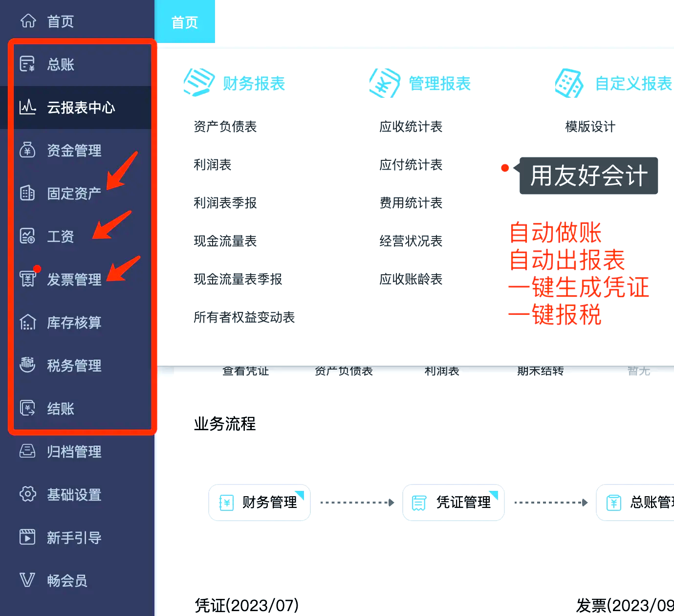Open 模版设计 under 自定义报表

(590, 127)
